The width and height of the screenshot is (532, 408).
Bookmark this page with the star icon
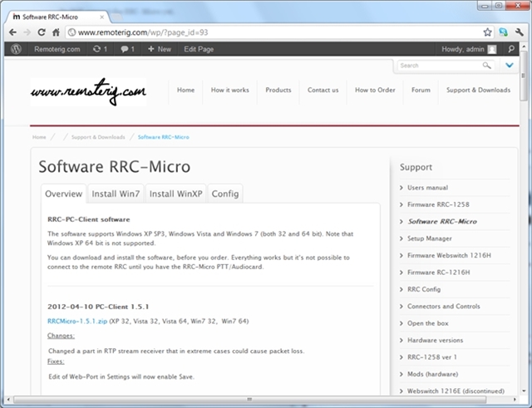point(487,32)
